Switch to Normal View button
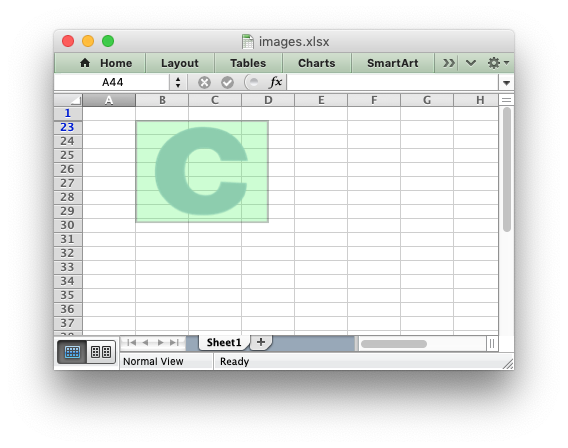Viewport: 568px width, 448px height. pos(72,352)
